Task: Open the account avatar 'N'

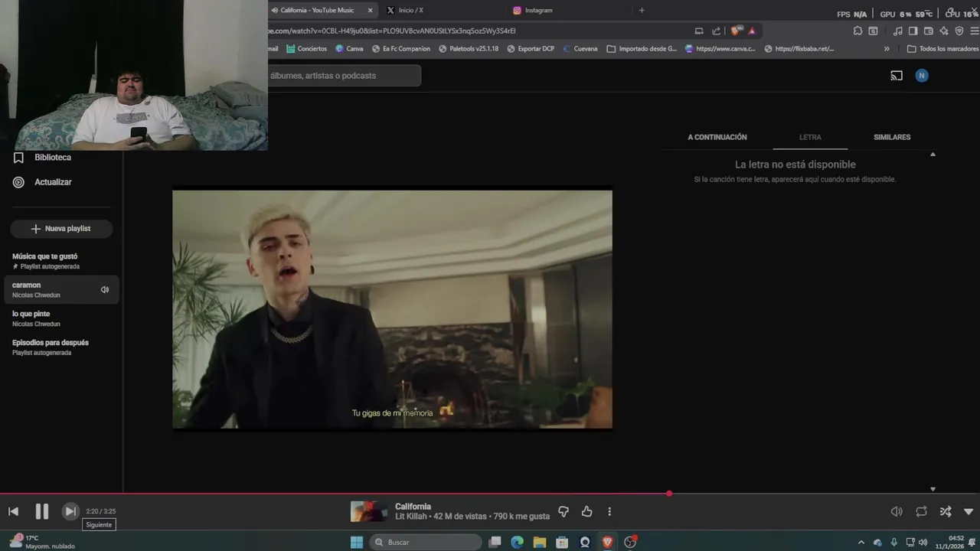Action: point(922,76)
